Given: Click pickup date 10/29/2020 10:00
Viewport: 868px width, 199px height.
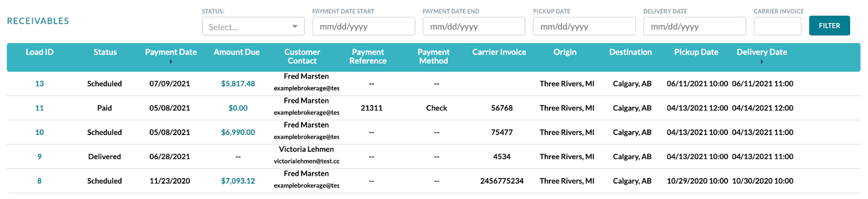Looking at the screenshot, I should click(x=698, y=181).
